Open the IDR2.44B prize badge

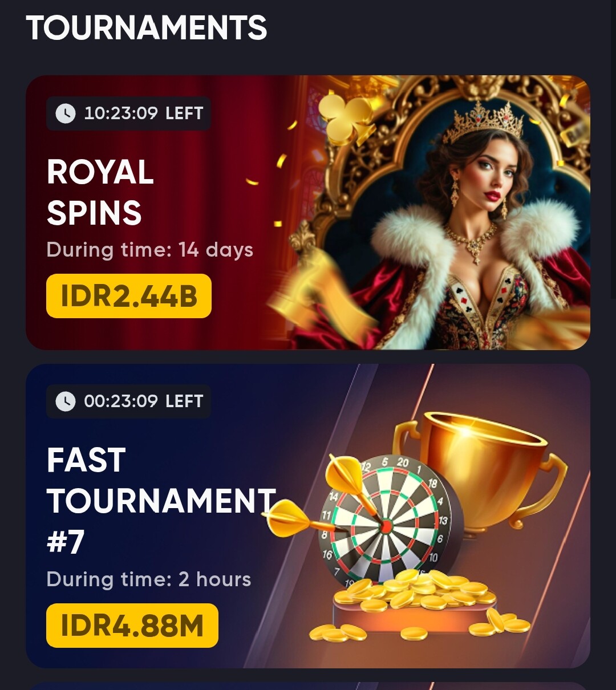coord(129,296)
